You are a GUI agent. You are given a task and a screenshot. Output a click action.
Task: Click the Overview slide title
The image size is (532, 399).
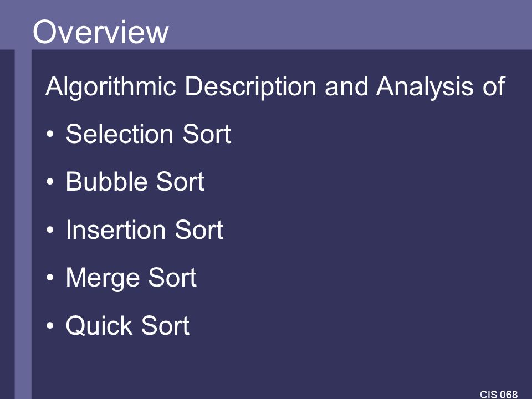(100, 32)
